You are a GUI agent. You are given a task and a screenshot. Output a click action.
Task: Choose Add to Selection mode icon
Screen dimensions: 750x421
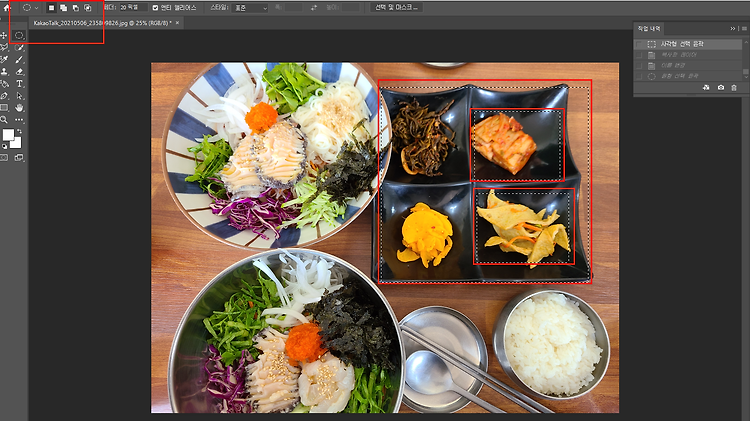(x=63, y=8)
